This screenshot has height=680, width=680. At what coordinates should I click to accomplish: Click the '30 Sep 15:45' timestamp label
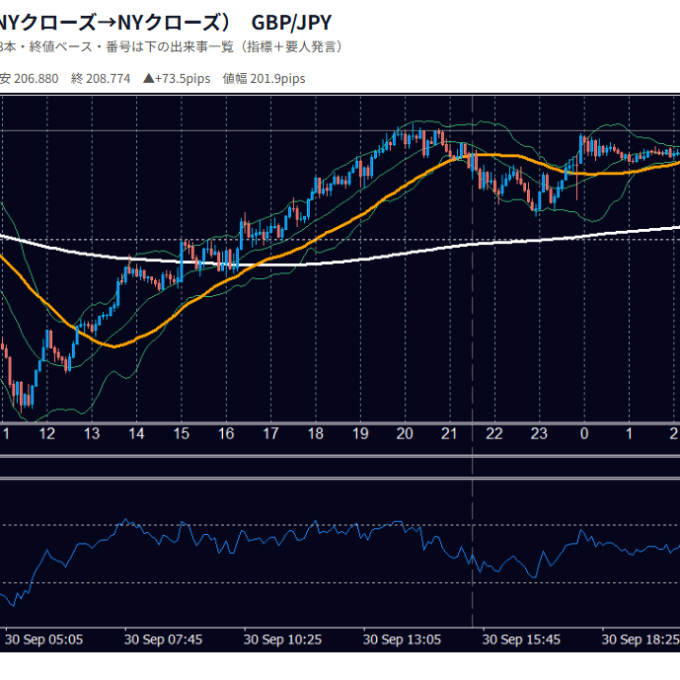tap(521, 640)
